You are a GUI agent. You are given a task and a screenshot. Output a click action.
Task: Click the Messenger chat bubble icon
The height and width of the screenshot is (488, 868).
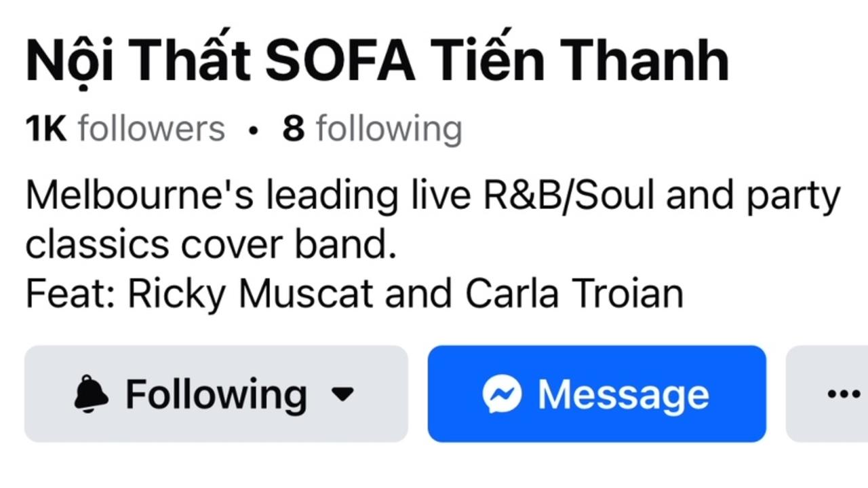click(502, 394)
